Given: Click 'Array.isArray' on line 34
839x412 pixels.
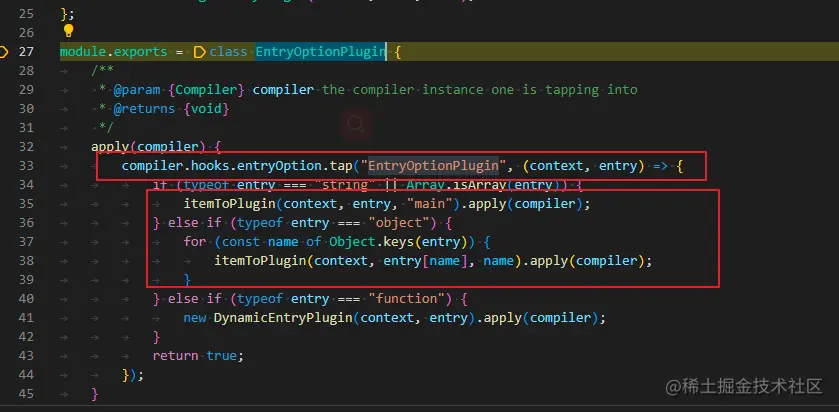Looking at the screenshot, I should [x=452, y=185].
